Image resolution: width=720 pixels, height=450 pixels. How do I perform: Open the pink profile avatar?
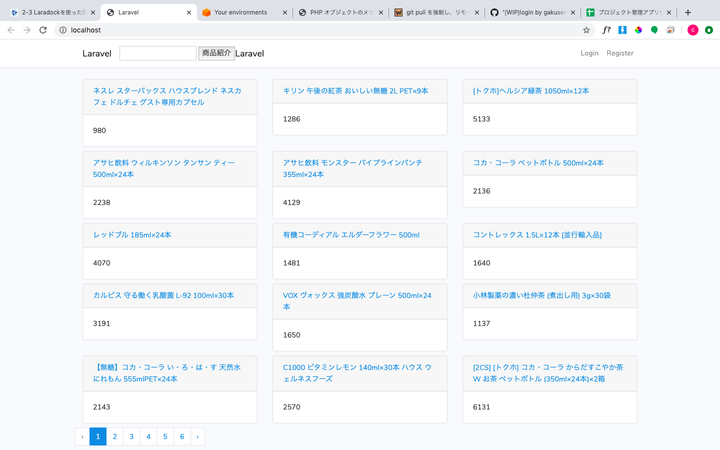[693, 30]
